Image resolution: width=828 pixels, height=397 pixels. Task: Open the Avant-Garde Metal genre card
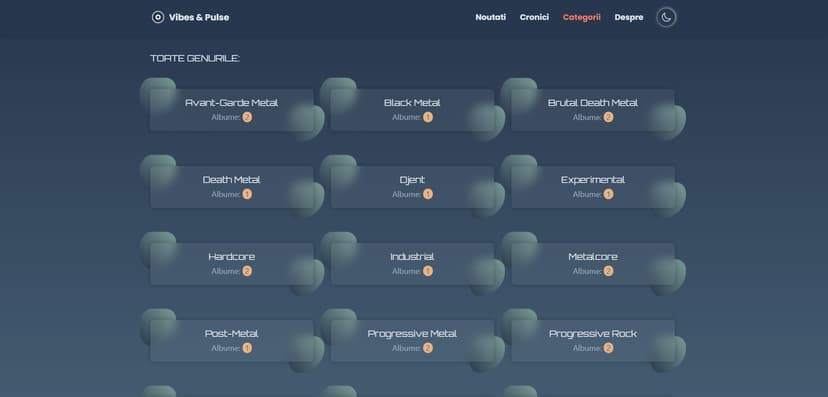[231, 110]
